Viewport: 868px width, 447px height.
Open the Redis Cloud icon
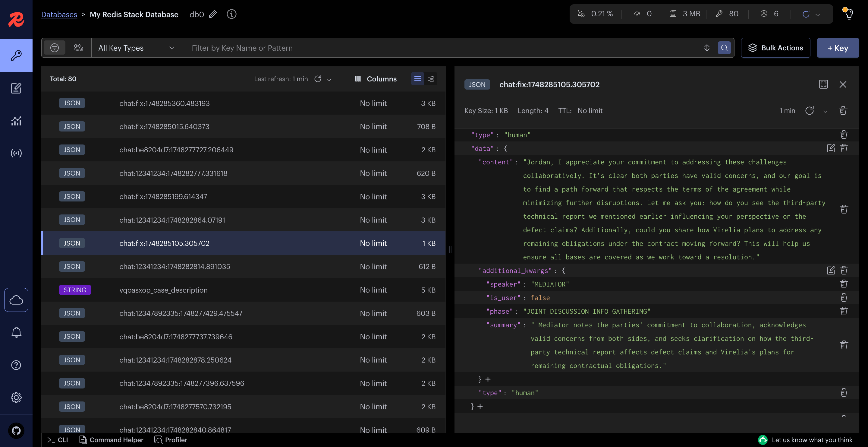[16, 300]
